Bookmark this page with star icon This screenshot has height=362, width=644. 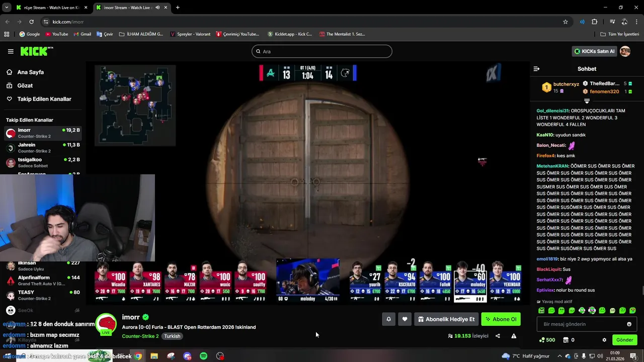click(566, 22)
